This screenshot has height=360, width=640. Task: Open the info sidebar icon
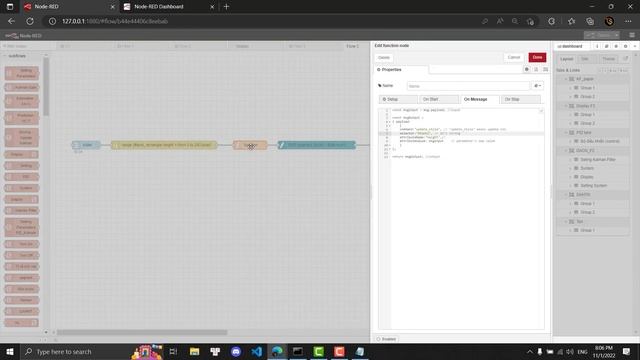(597, 46)
